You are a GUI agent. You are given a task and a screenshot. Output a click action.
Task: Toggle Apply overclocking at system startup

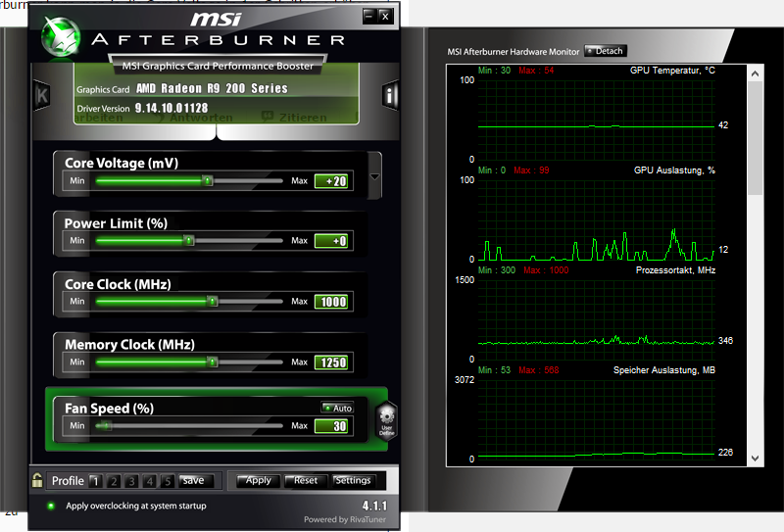tap(51, 506)
